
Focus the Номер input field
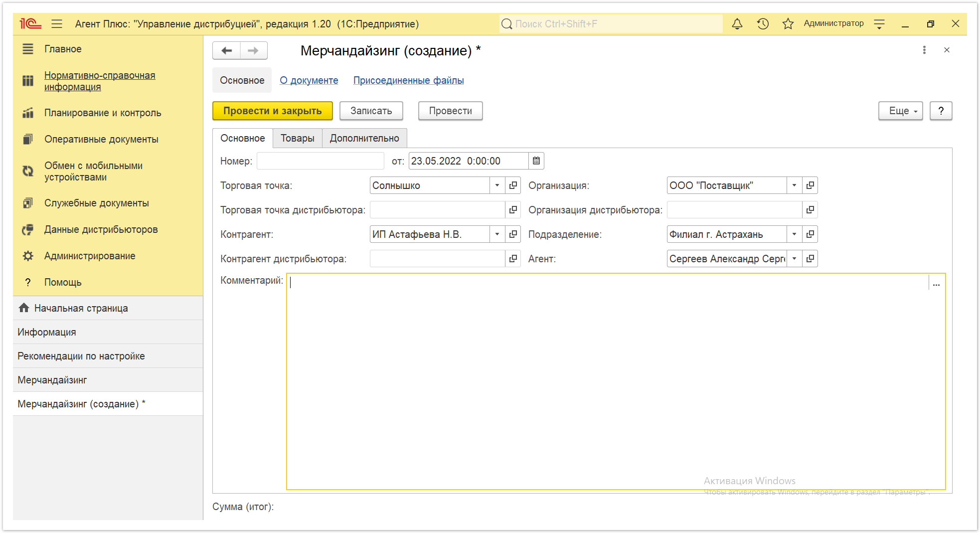coord(320,161)
